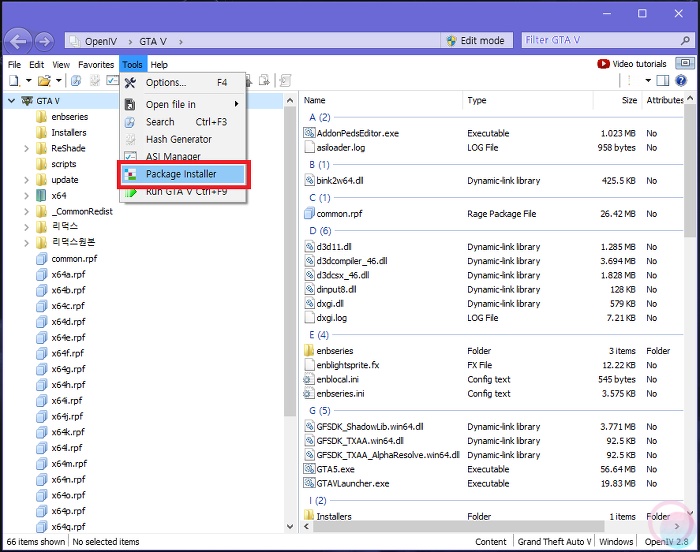The image size is (700, 552).
Task: Choose Search in the Tools menu
Action: point(183,122)
